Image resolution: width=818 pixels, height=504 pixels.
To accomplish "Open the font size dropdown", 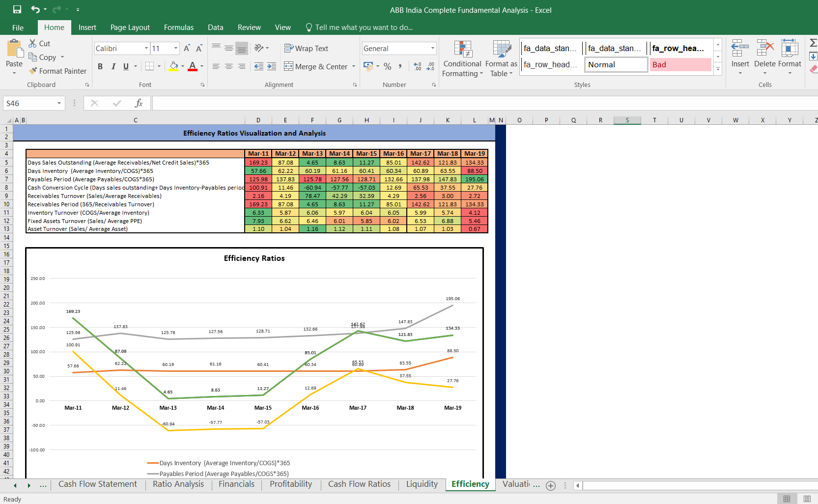I will pos(176,48).
